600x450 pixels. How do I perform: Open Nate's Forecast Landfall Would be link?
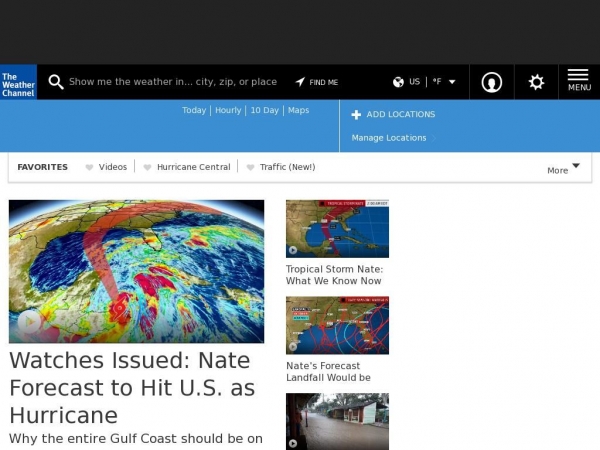pyautogui.click(x=328, y=372)
